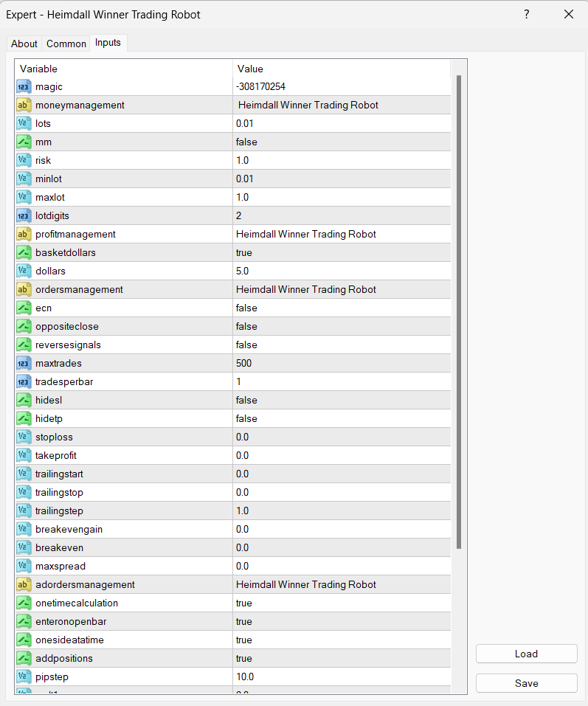The width and height of the screenshot is (588, 706).
Task: Open the oppositeclose value selector
Action: point(341,327)
